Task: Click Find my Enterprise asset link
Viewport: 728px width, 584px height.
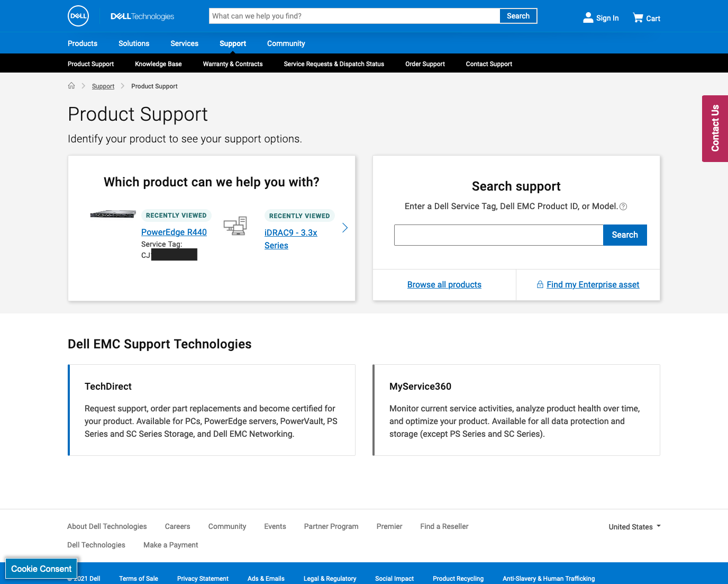Action: click(593, 284)
